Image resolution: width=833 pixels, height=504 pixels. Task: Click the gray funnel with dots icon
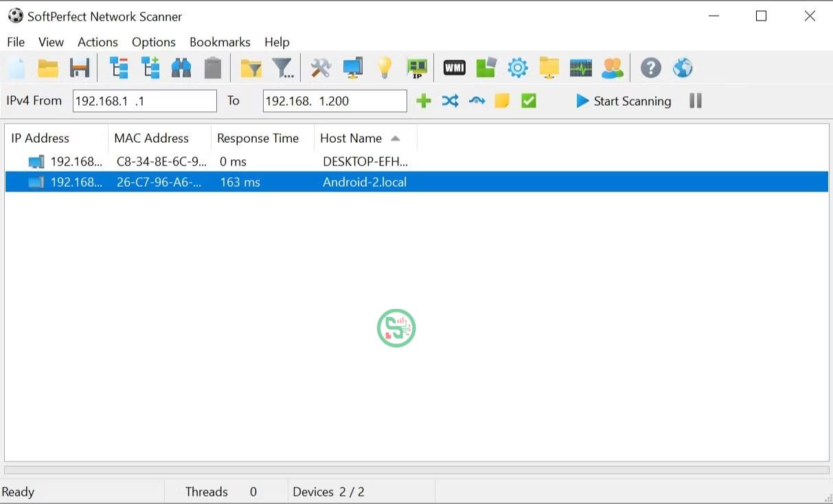(x=283, y=68)
